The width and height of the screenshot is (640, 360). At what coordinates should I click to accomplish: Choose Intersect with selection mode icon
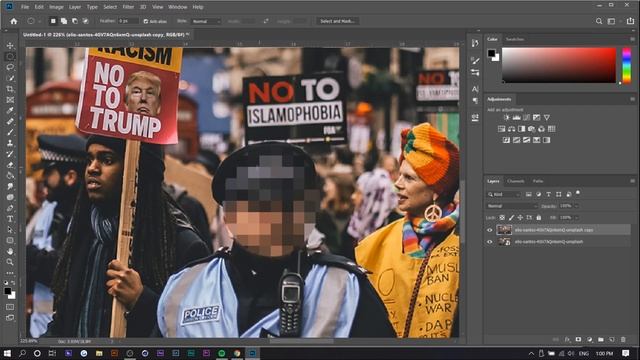(85, 21)
